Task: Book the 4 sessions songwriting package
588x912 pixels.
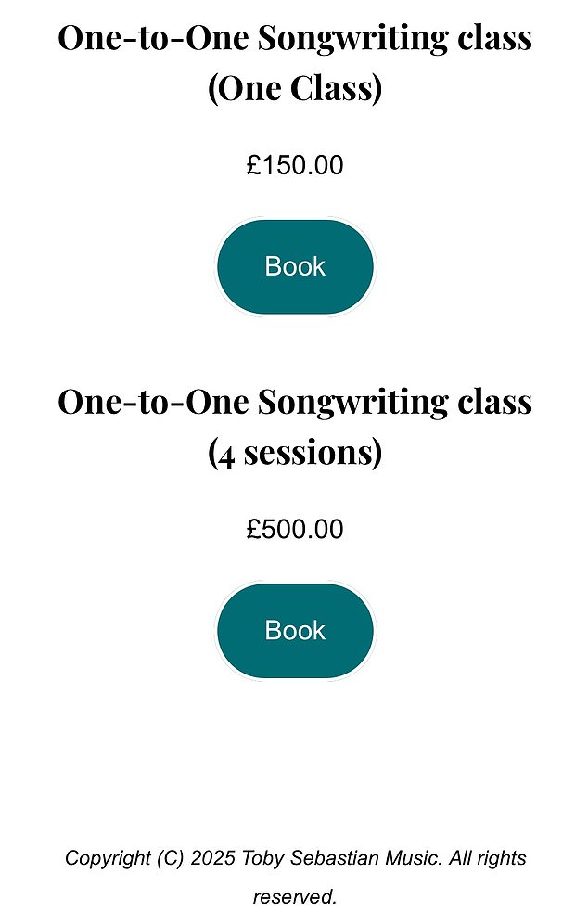Action: tap(295, 630)
